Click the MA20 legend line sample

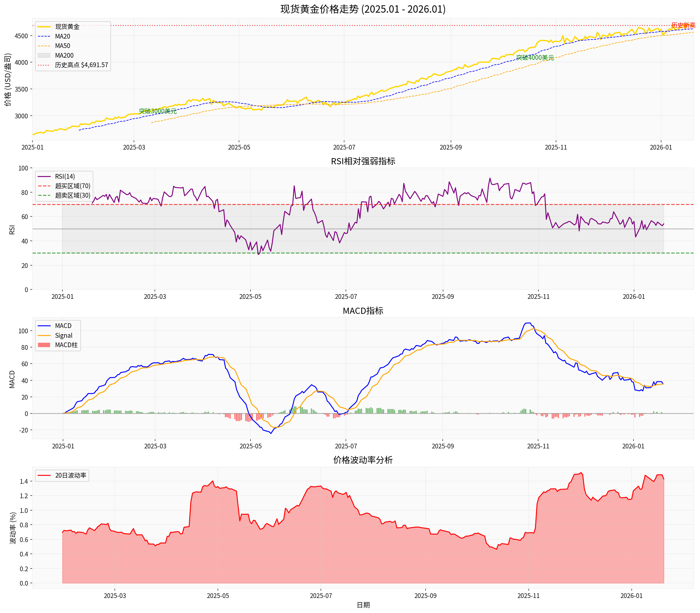[x=44, y=36]
